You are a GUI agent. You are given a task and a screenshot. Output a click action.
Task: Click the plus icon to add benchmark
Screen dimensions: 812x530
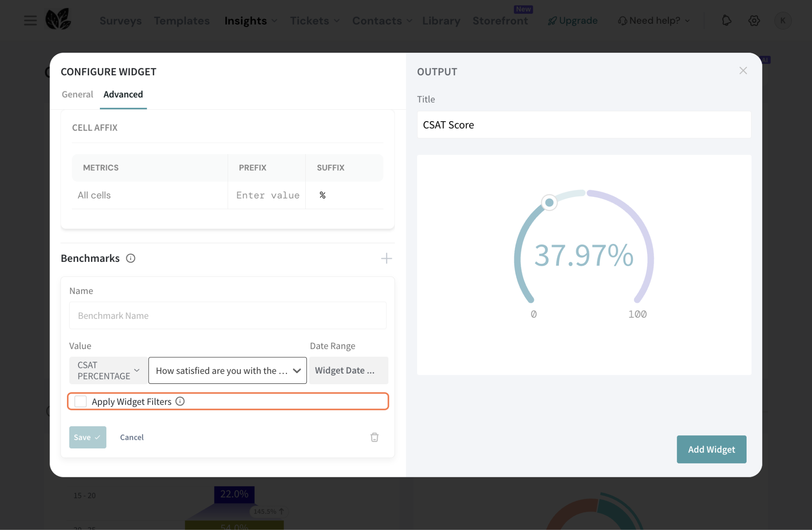[386, 258]
